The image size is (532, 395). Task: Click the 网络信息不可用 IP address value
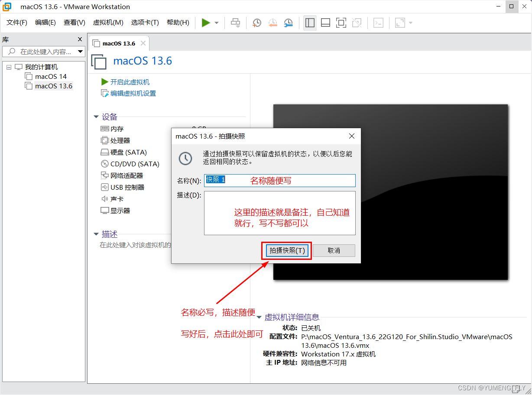click(x=324, y=363)
